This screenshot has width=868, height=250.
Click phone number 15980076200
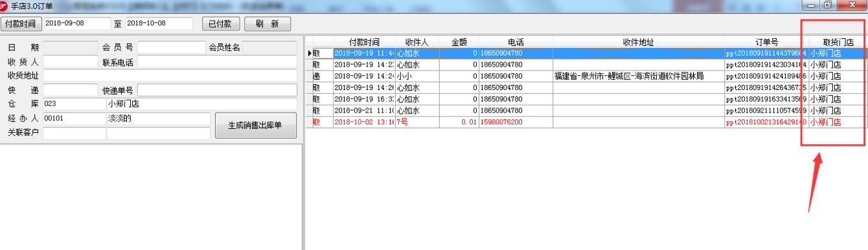tap(516, 122)
